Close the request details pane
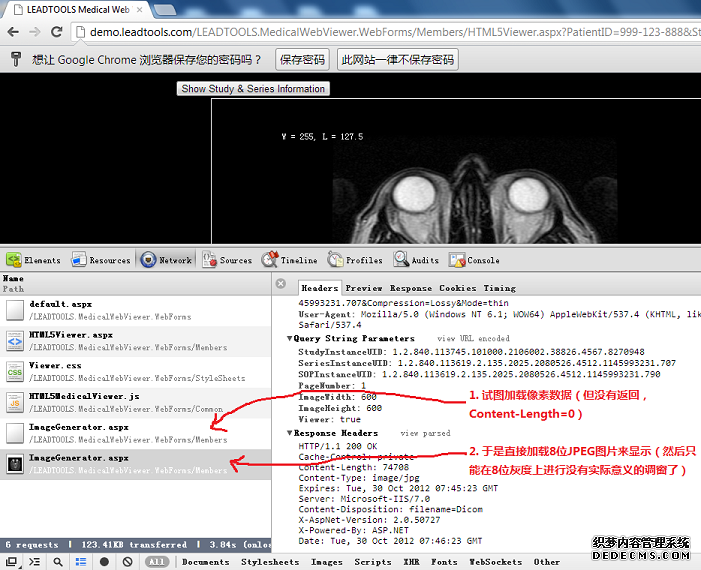This screenshot has height=570, width=701. click(x=281, y=285)
